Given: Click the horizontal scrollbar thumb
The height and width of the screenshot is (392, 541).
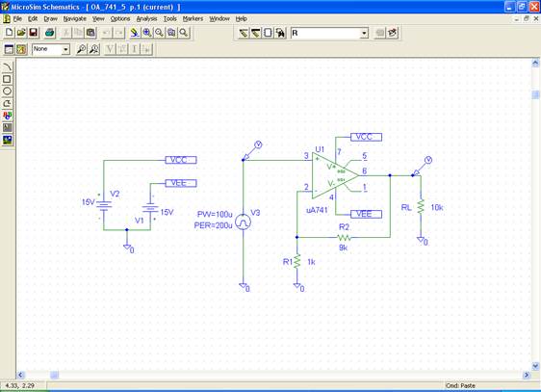Looking at the screenshot, I should [x=55, y=375].
